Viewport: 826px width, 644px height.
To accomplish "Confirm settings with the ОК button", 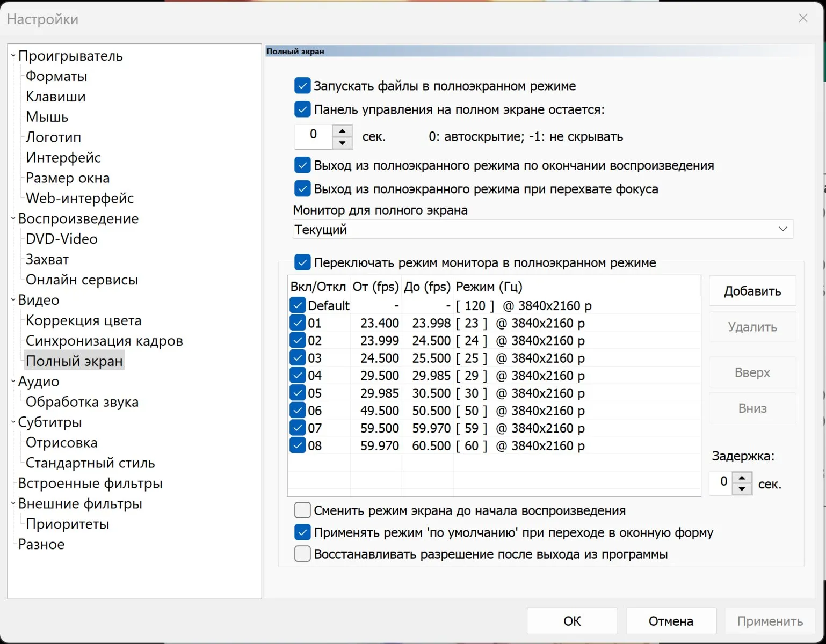I will 572,621.
